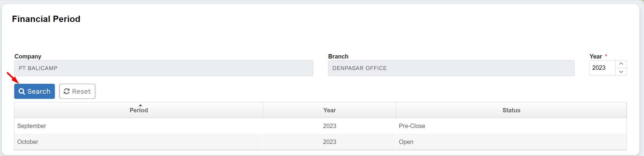644x156 pixels.
Task: Click the Reset button
Action: click(77, 91)
